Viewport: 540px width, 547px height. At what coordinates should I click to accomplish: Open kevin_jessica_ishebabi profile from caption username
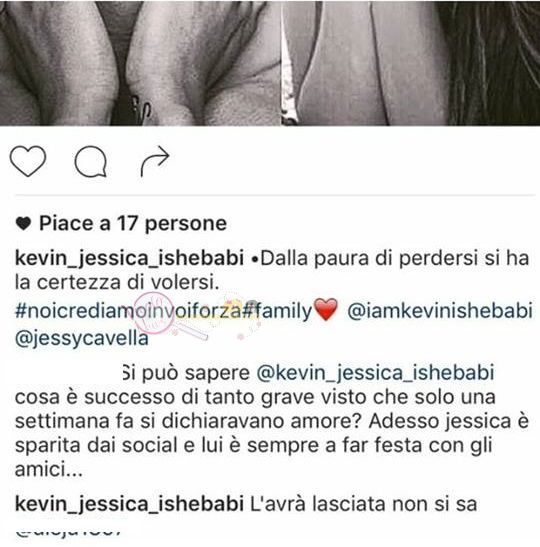(129, 259)
